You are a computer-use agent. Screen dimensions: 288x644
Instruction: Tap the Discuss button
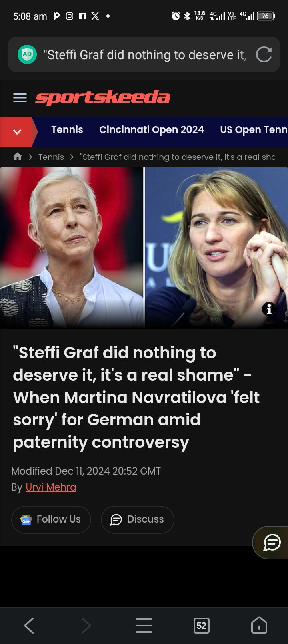point(138,519)
